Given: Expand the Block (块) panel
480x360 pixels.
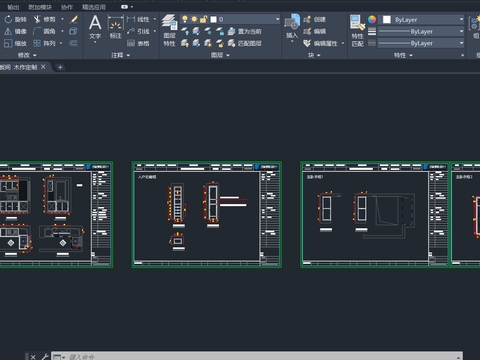Looking at the screenshot, I should pos(314,55).
